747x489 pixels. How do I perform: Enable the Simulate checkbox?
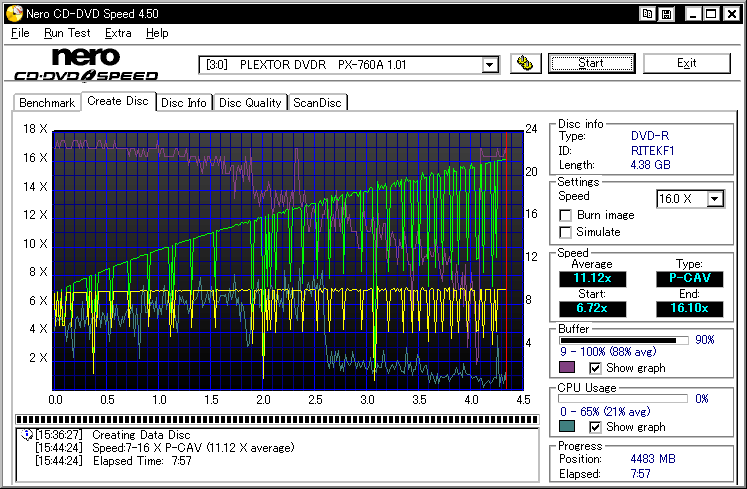[566, 232]
